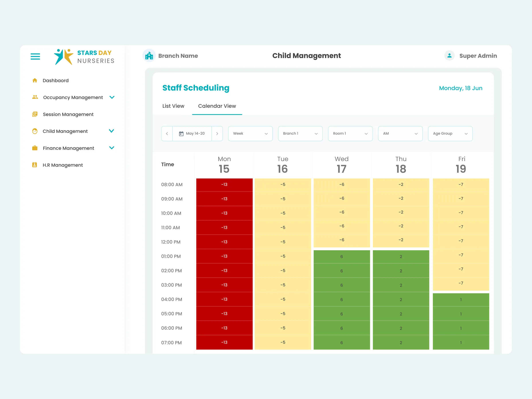The image size is (532, 399).
Task: Click the Super Admin avatar icon
Action: (449, 56)
